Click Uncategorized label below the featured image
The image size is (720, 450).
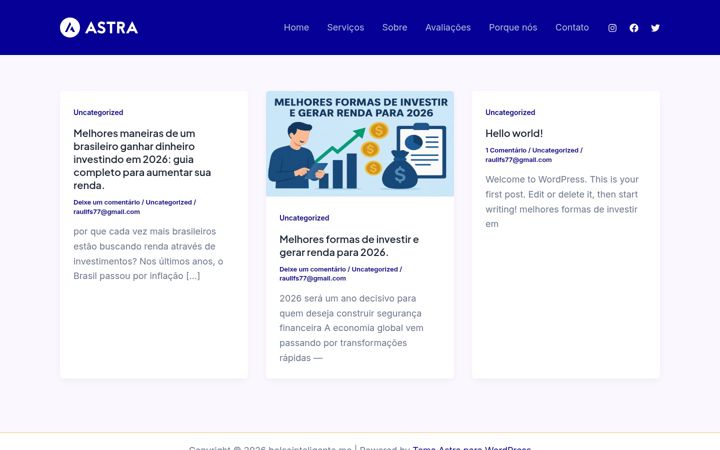(304, 218)
